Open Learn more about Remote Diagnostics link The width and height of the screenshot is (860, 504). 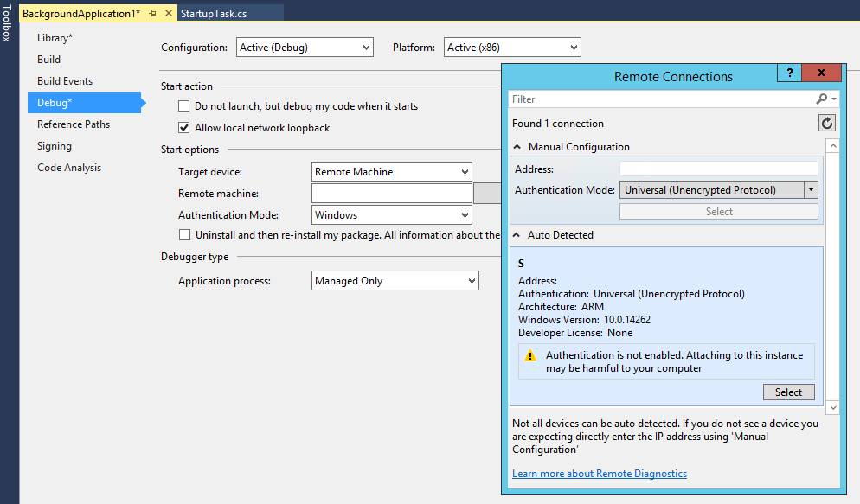point(599,474)
